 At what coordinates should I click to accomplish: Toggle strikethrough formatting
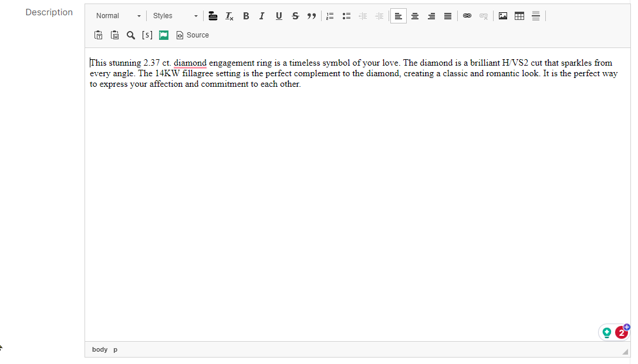click(295, 16)
